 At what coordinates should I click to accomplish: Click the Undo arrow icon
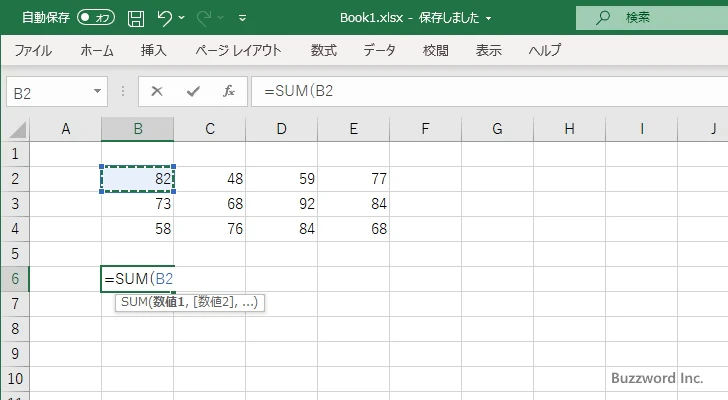pyautogui.click(x=166, y=18)
